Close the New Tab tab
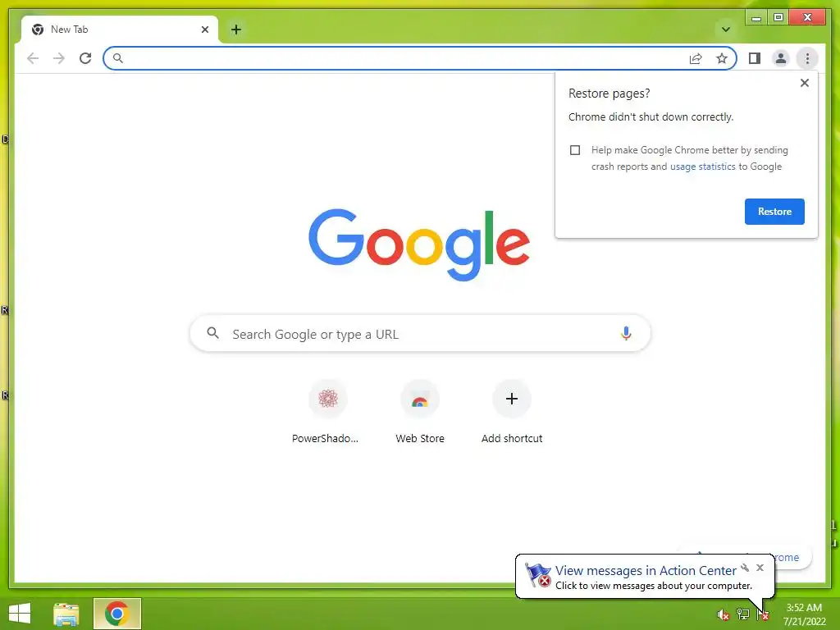Screen dimensions: 840x630 [204, 30]
